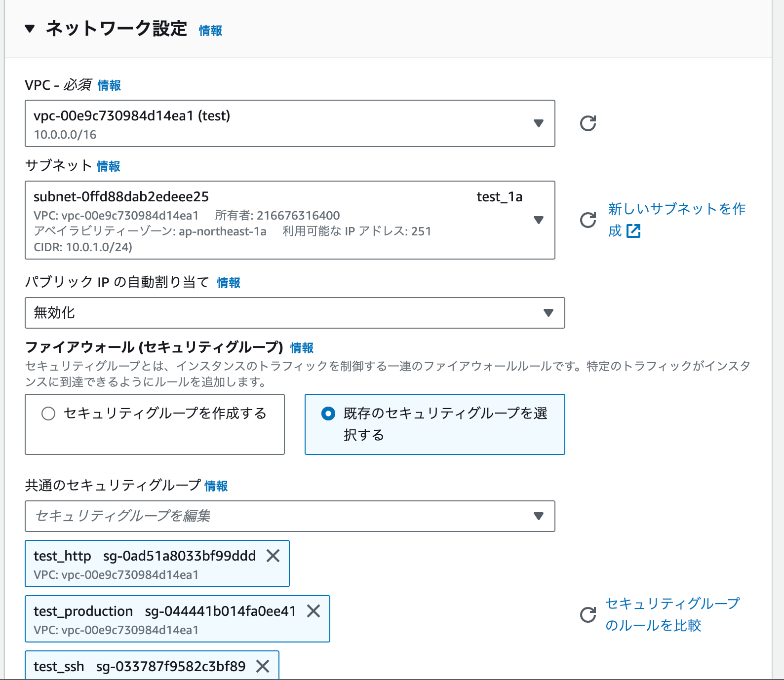Refresh the security group list
784x680 pixels.
click(x=588, y=615)
